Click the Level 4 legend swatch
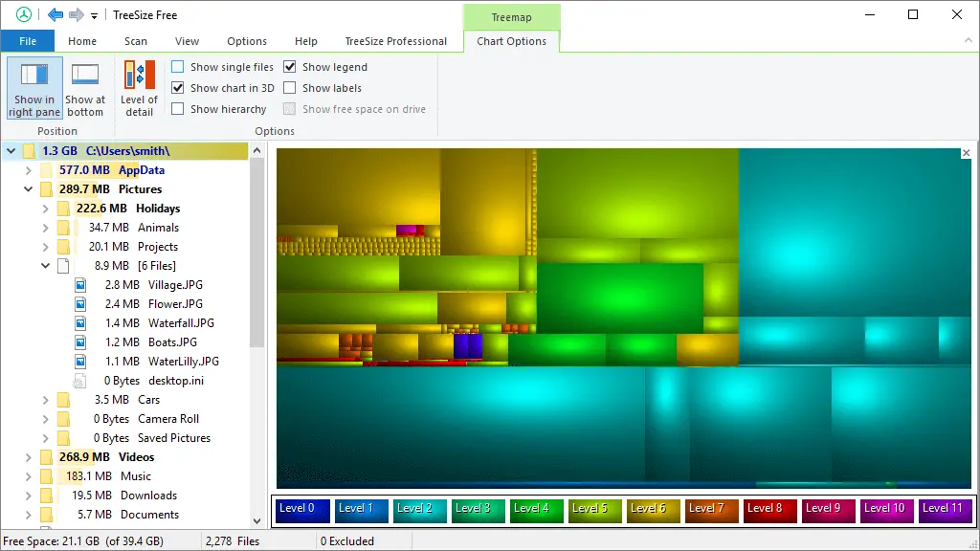This screenshot has height=551, width=980. click(536, 509)
